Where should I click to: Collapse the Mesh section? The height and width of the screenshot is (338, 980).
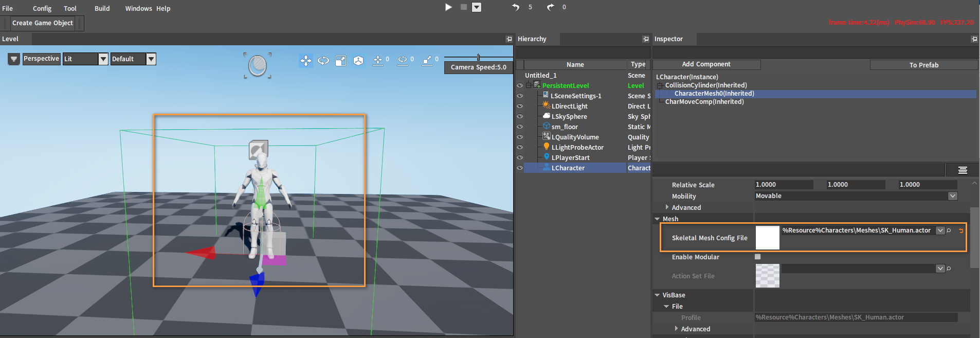657,219
